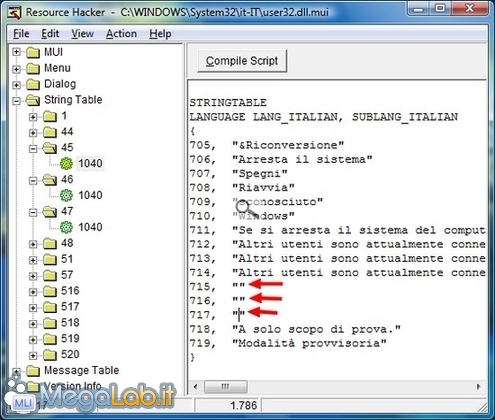Click gear resource icon under folder 45

(66, 163)
